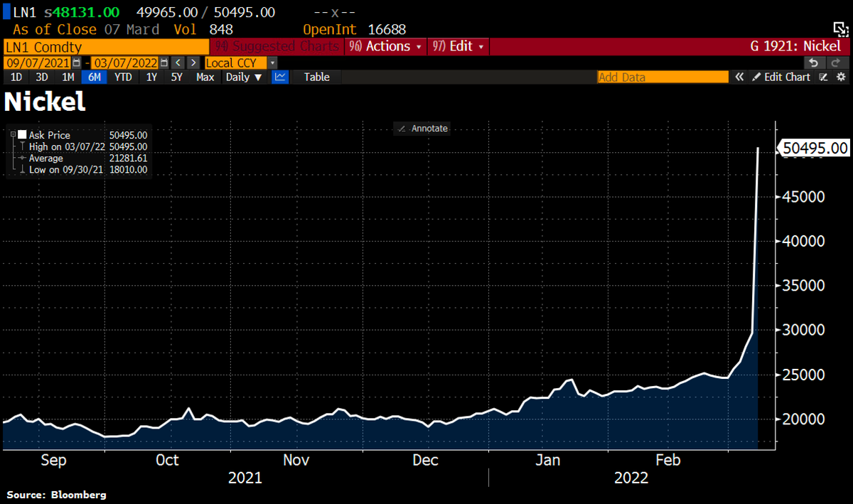
Task: Collapse toolbar with double-chevron icon
Action: 739,77
